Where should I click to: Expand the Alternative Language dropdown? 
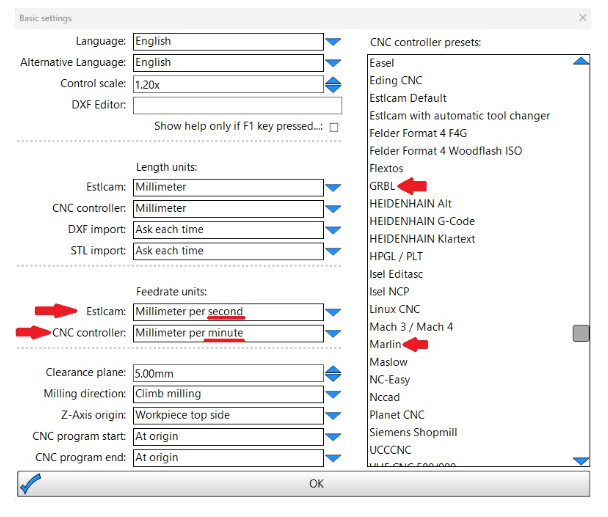334,63
